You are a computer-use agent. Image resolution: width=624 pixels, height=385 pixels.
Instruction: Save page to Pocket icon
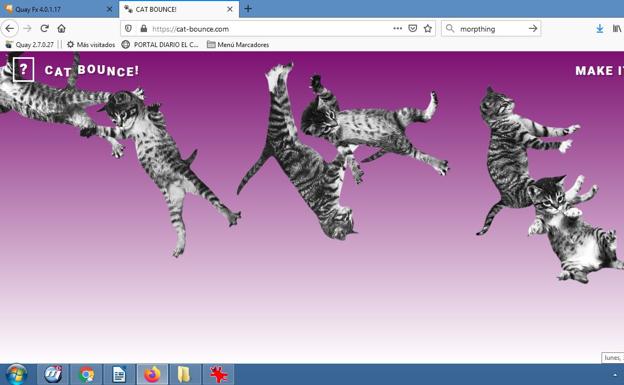(413, 28)
